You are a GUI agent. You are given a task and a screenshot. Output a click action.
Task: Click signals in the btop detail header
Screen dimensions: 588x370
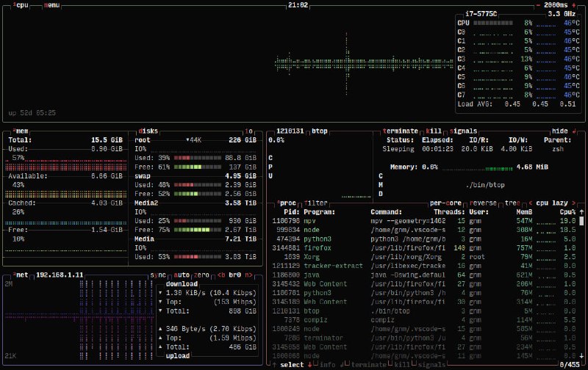463,131
